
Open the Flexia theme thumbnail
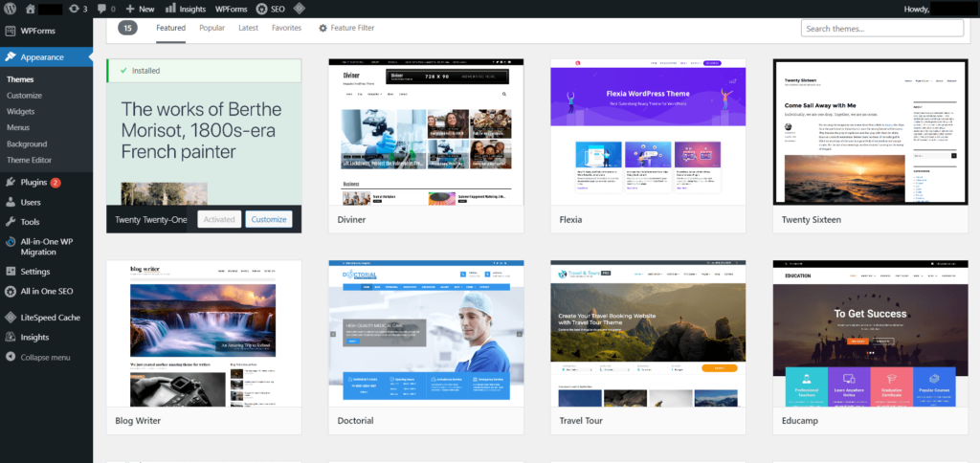[648, 132]
